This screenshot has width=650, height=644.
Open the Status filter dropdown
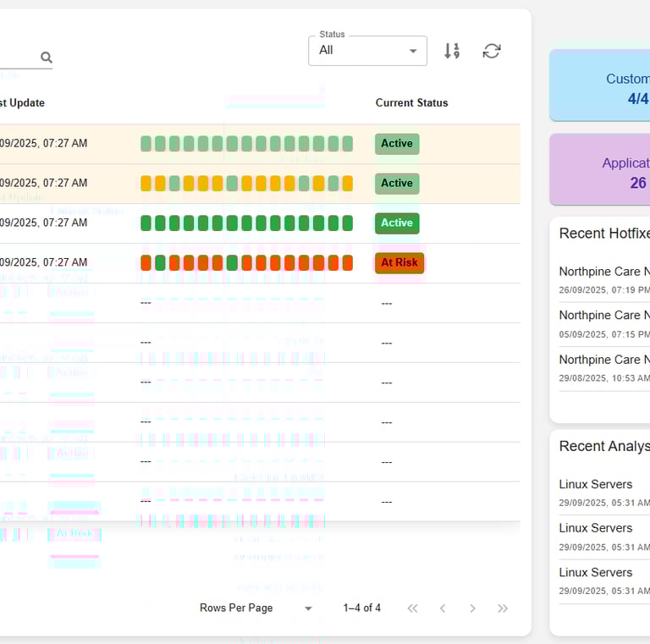click(x=367, y=51)
